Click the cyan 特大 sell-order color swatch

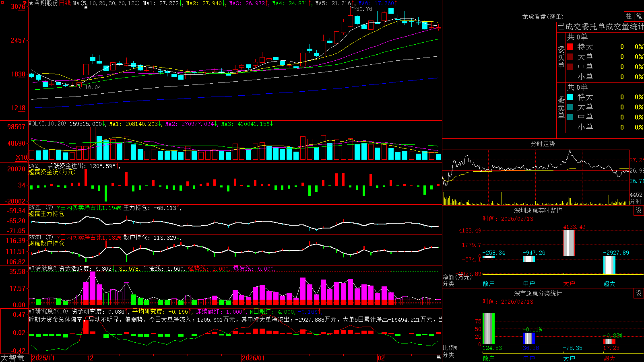click(x=570, y=97)
